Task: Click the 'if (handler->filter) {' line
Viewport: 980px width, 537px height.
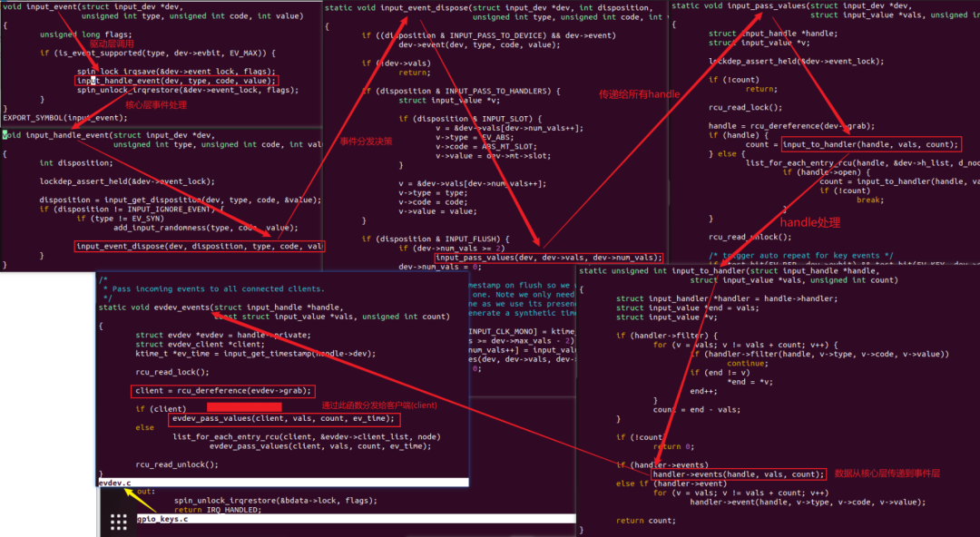Action: pos(667,336)
